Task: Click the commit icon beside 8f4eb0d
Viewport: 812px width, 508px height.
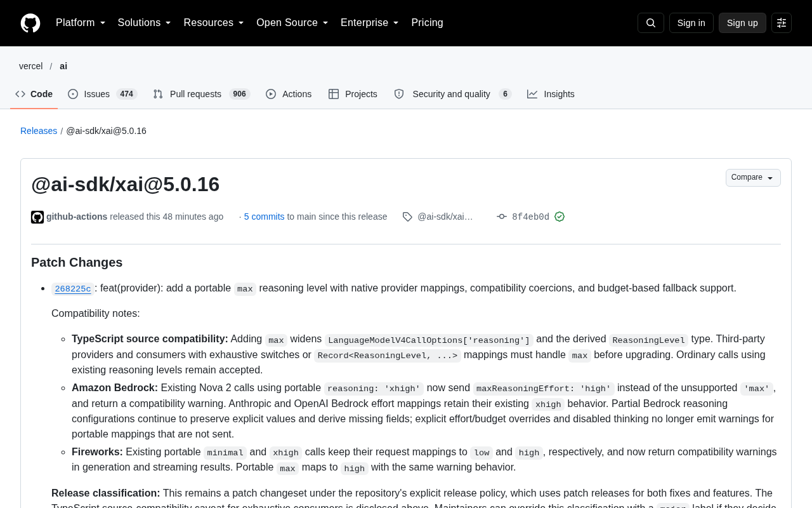Action: (x=502, y=217)
